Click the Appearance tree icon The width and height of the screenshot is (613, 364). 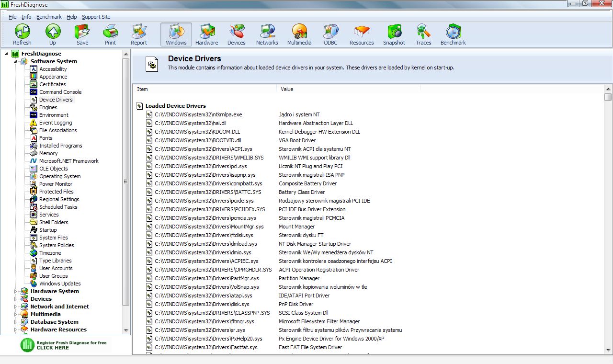34,77
